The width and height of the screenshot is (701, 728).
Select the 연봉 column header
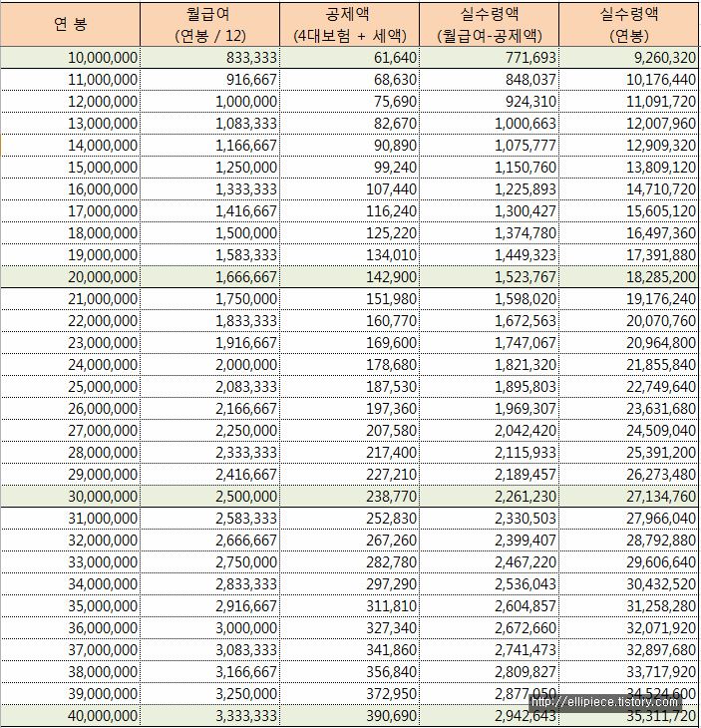pos(70,24)
